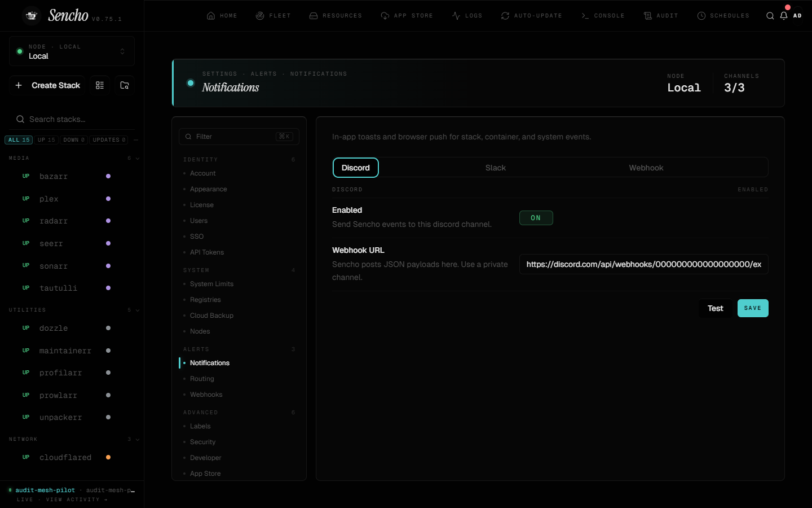Click the purple status dot for bazarr
The height and width of the screenshot is (508, 812).
(x=108, y=176)
